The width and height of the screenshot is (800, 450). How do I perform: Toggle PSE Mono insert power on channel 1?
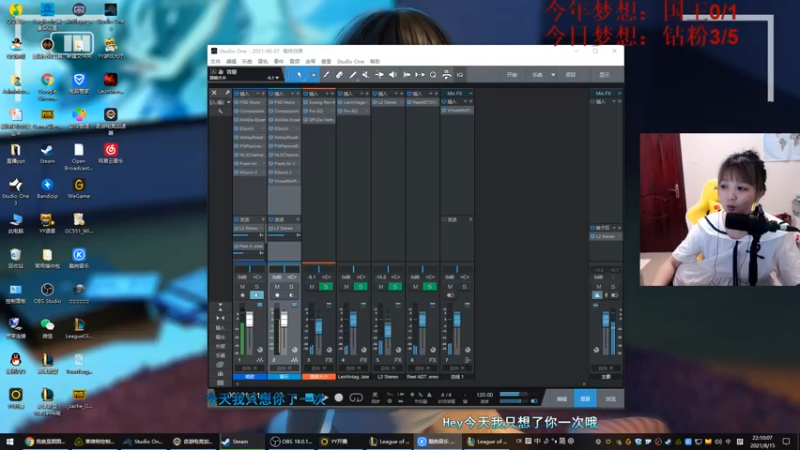(x=237, y=102)
